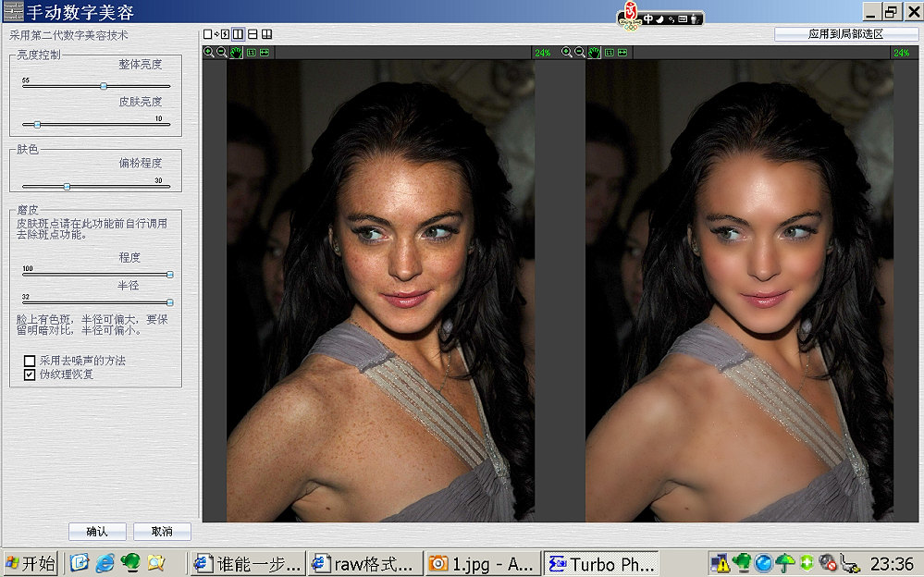The height and width of the screenshot is (577, 924).
Task: Click the left preview's 24% zoom value
Action: pyautogui.click(x=543, y=53)
